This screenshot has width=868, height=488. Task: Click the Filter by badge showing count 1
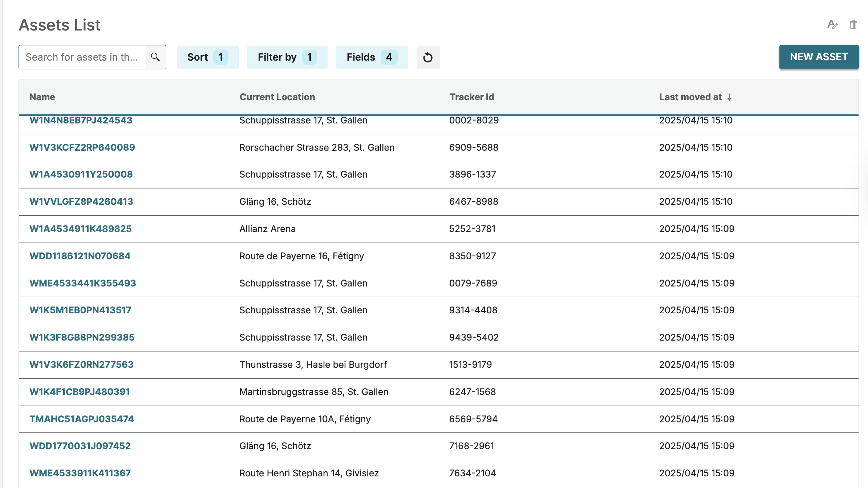(x=309, y=57)
